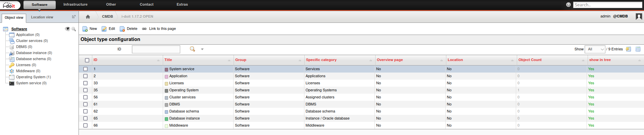Click the magnifier icon beside ID filter

click(x=192, y=49)
